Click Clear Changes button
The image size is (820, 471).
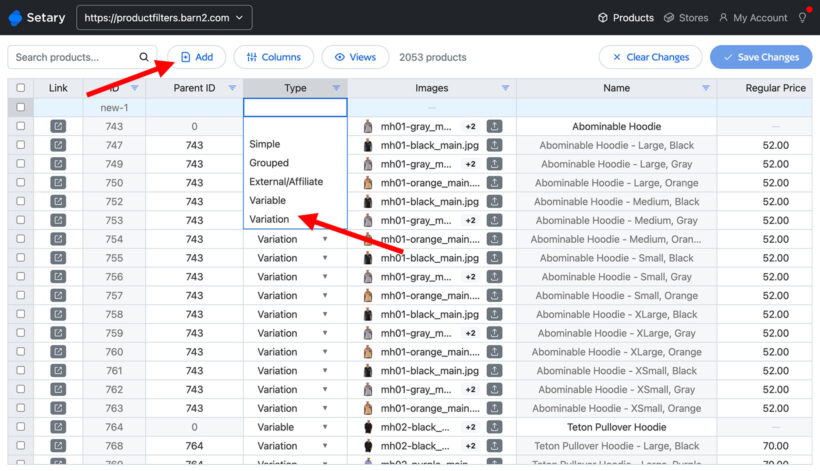(651, 57)
